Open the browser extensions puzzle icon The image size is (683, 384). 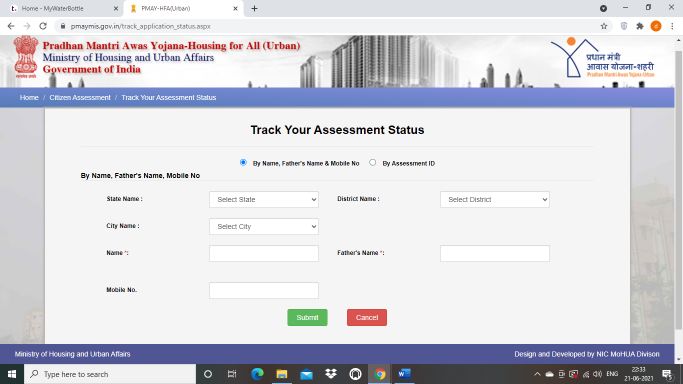(640, 26)
